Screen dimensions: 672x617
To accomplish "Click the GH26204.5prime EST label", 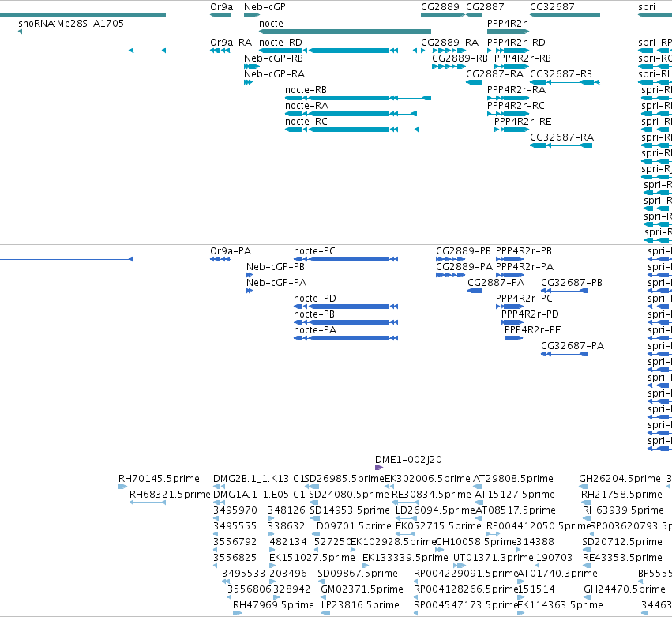I will pos(620,479).
